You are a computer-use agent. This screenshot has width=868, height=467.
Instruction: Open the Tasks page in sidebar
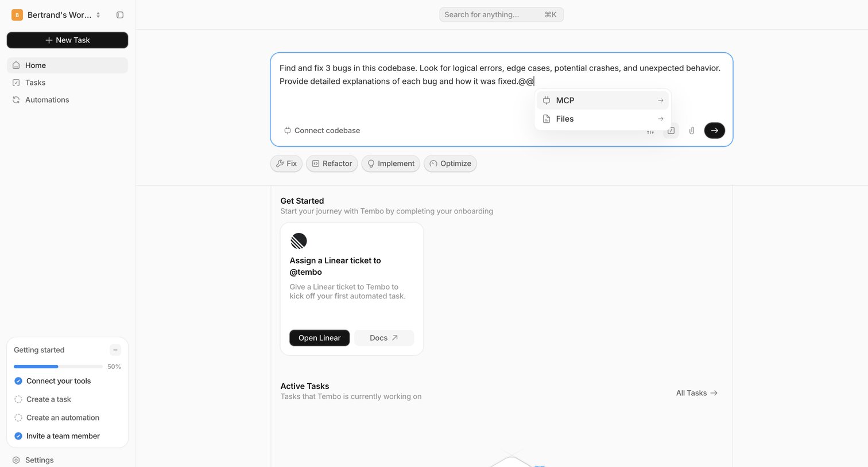coord(67,83)
